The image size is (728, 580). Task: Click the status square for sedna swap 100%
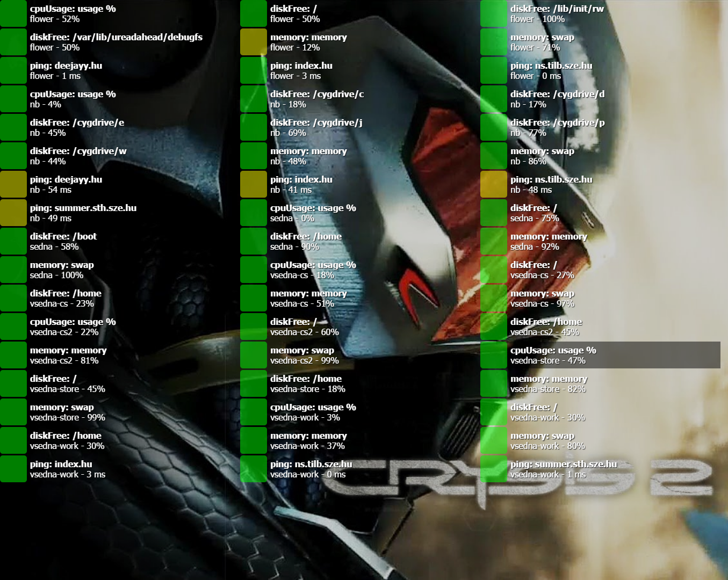[x=13, y=270]
